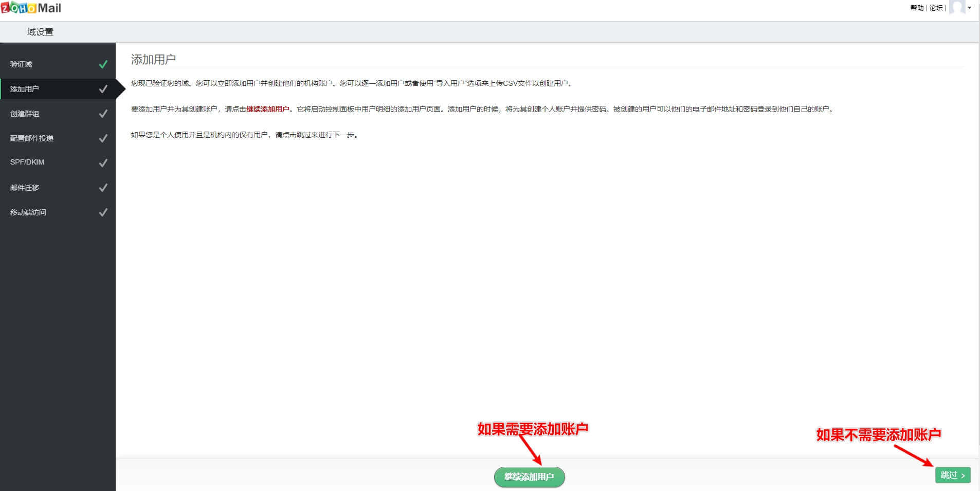Click the green checkmark beside 验证域
Image resolution: width=980 pixels, height=491 pixels.
pos(103,64)
